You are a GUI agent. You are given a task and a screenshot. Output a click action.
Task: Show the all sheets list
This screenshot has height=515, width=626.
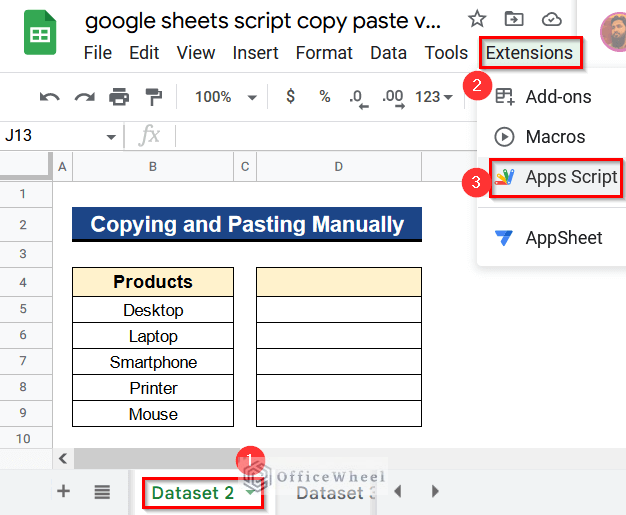pos(102,491)
